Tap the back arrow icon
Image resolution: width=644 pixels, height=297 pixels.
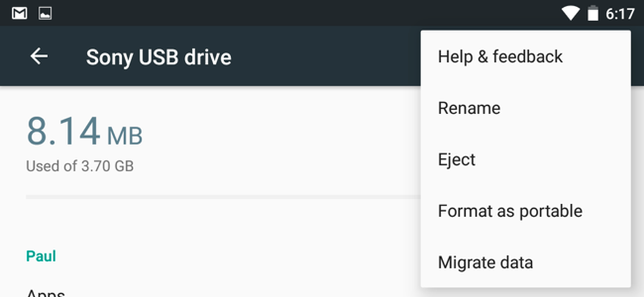(39, 56)
